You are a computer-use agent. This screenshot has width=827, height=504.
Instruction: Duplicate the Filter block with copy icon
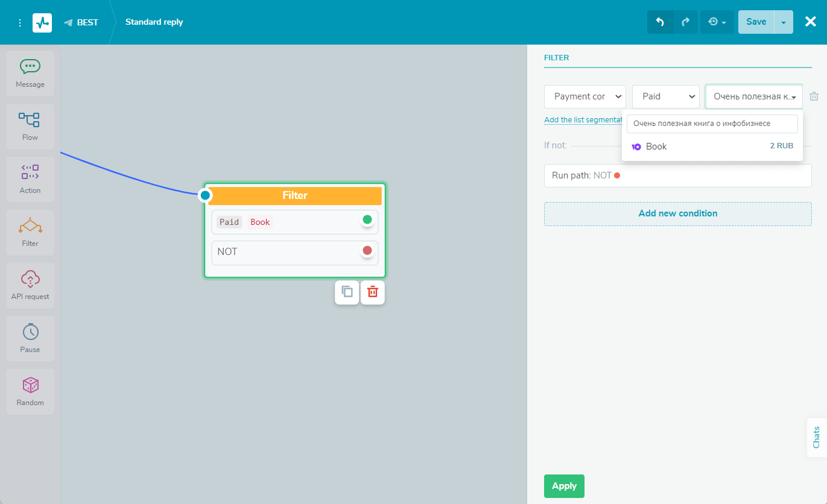[347, 292]
